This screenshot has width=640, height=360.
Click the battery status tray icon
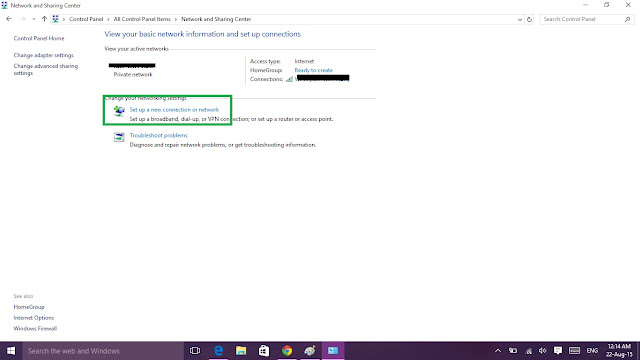(x=513, y=351)
